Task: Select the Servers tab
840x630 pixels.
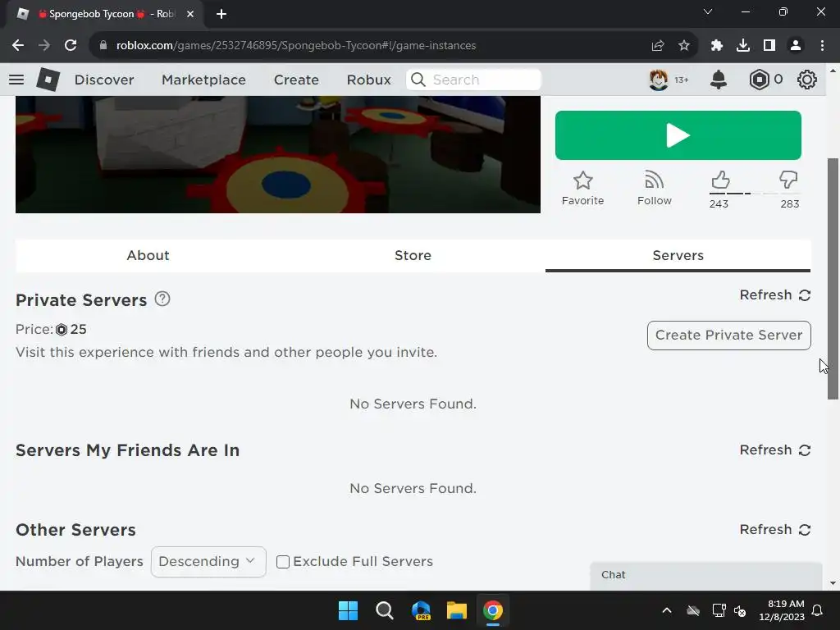Action: 678,256
